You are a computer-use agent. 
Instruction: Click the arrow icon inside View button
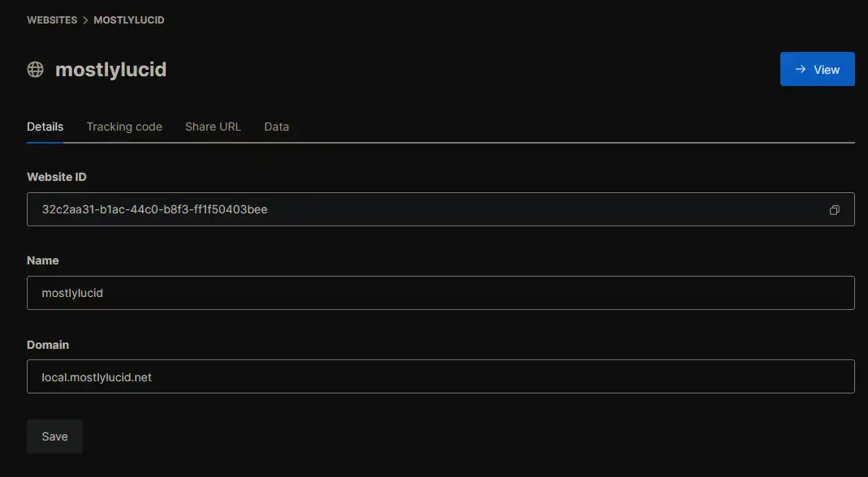point(800,70)
